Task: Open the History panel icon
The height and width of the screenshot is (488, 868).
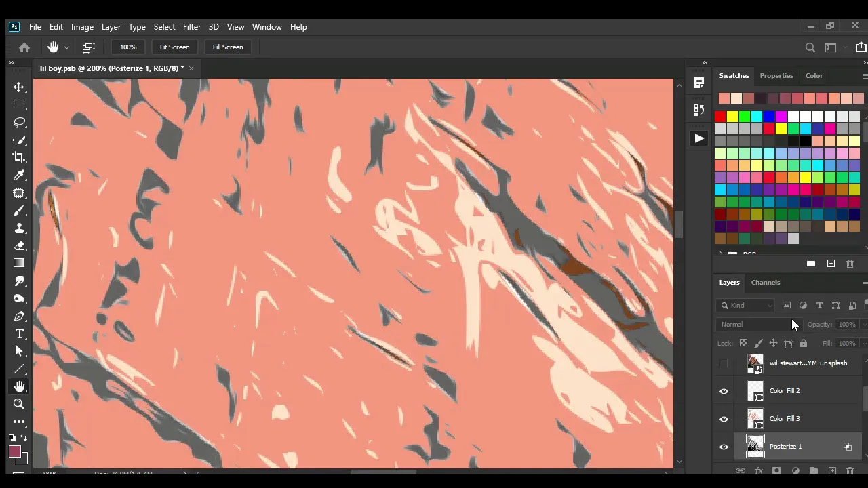Action: (x=699, y=110)
